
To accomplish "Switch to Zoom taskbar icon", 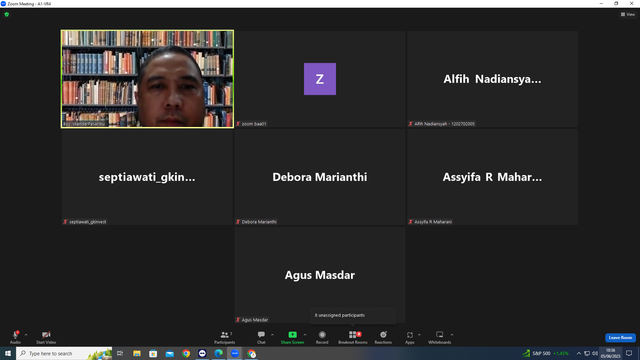I will tap(235, 353).
